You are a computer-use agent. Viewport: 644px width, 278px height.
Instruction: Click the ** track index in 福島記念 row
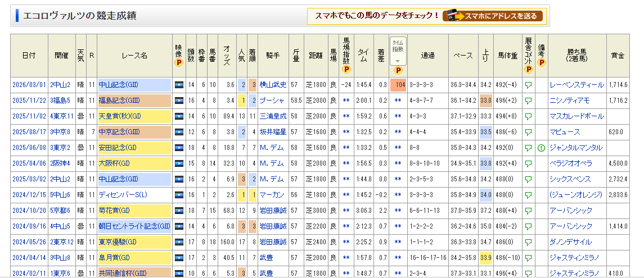pyautogui.click(x=346, y=101)
